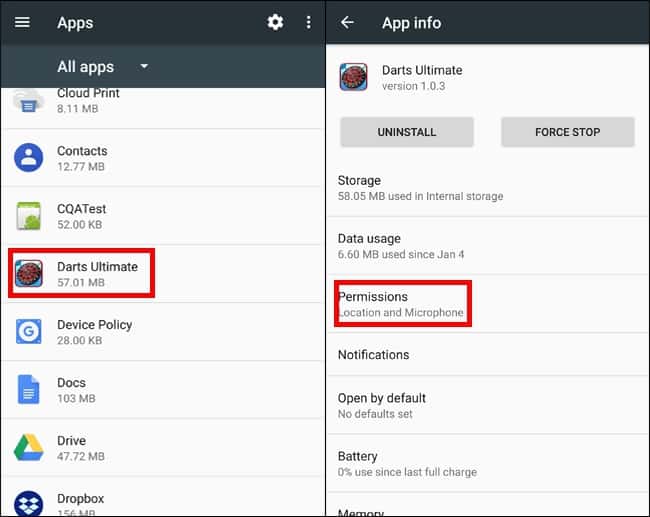The width and height of the screenshot is (650, 517).
Task: Tap the Dropbox app icon
Action: tap(29, 502)
